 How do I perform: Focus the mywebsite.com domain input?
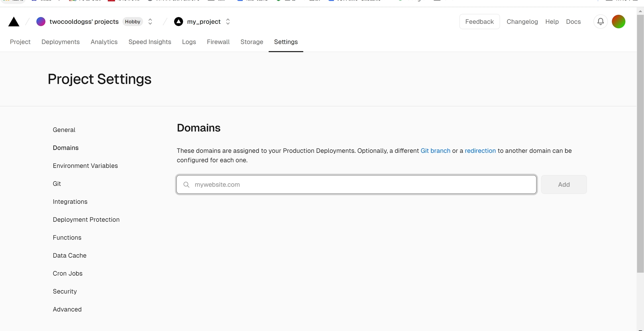362,185
